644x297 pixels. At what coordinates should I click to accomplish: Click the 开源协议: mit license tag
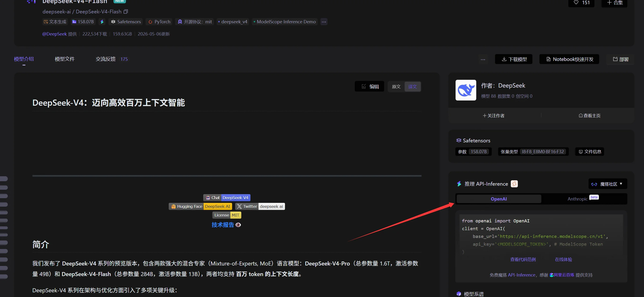[195, 22]
